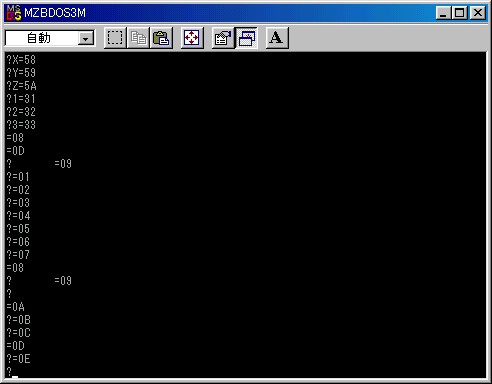Viewport: 492px width, 384px height.
Task: Click the '=0A' output line
Action: (15, 307)
